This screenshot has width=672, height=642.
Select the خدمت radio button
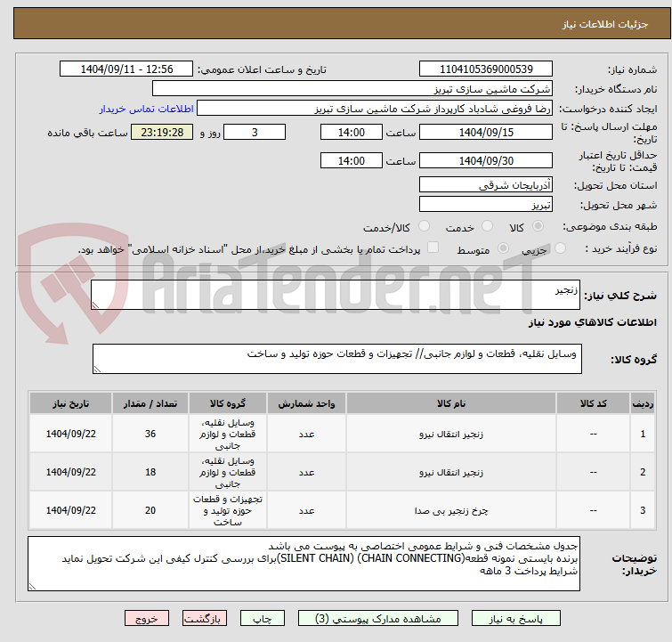point(487,226)
